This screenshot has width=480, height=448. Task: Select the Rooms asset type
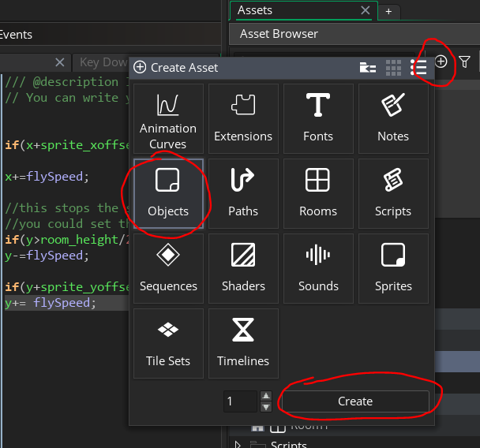[318, 193]
